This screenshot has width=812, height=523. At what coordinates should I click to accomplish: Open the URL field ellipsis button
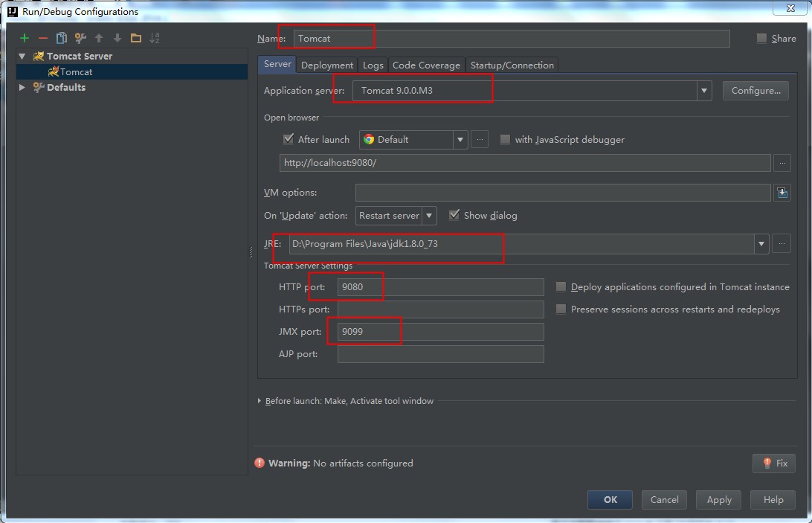782,163
